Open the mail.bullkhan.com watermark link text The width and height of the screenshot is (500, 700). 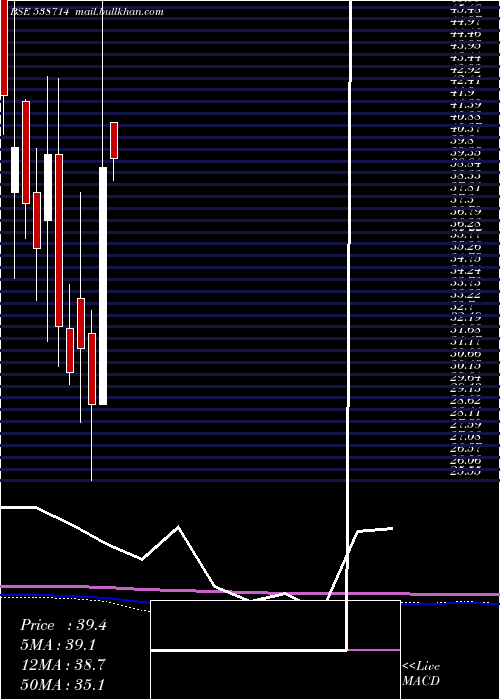[119, 12]
